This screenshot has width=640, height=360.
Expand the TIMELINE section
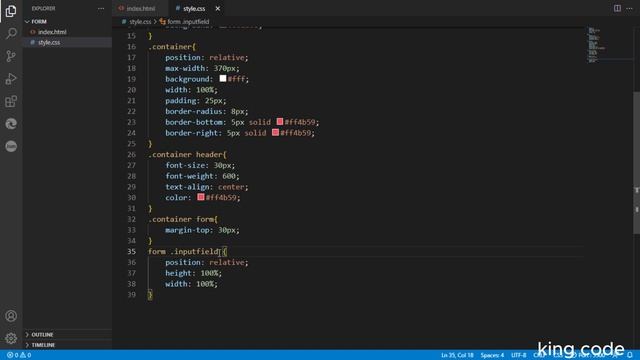67,345
